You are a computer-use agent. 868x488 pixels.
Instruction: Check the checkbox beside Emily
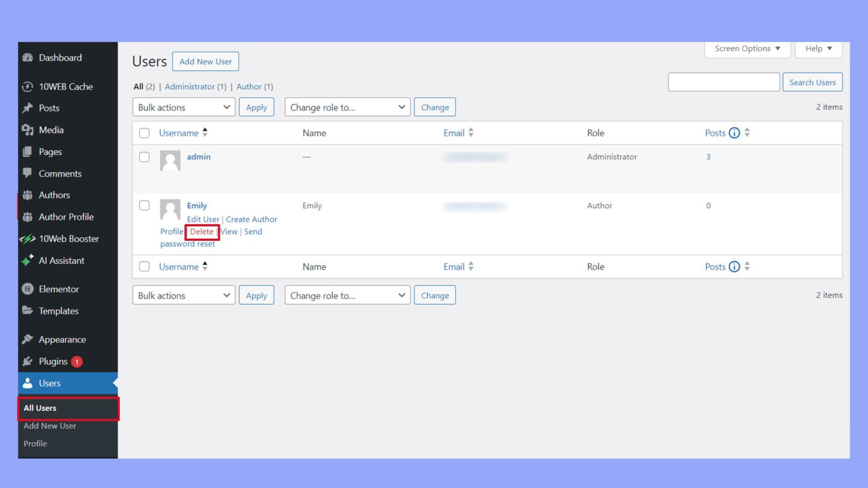[144, 205]
